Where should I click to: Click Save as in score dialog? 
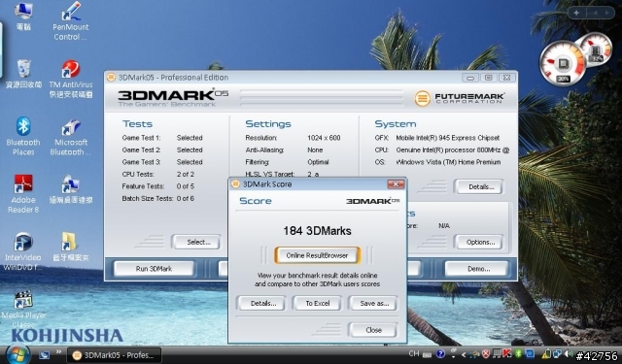[x=374, y=304]
